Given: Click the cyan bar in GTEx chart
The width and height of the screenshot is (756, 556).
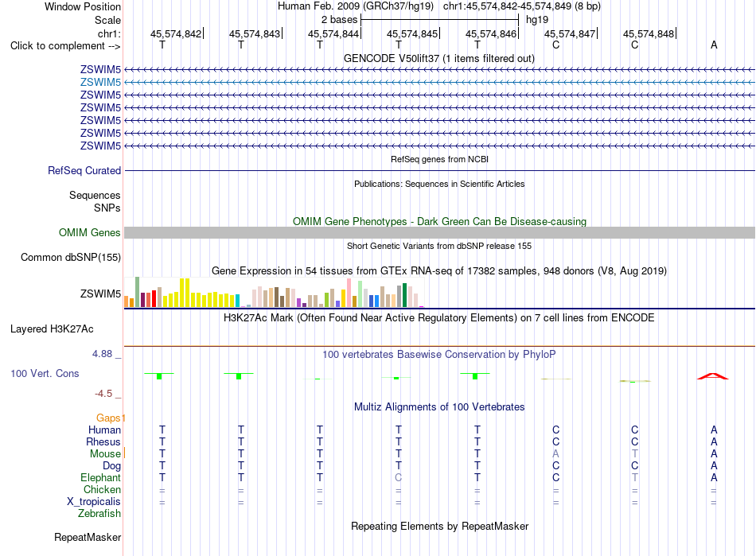Looking at the screenshot, I should (237, 301).
